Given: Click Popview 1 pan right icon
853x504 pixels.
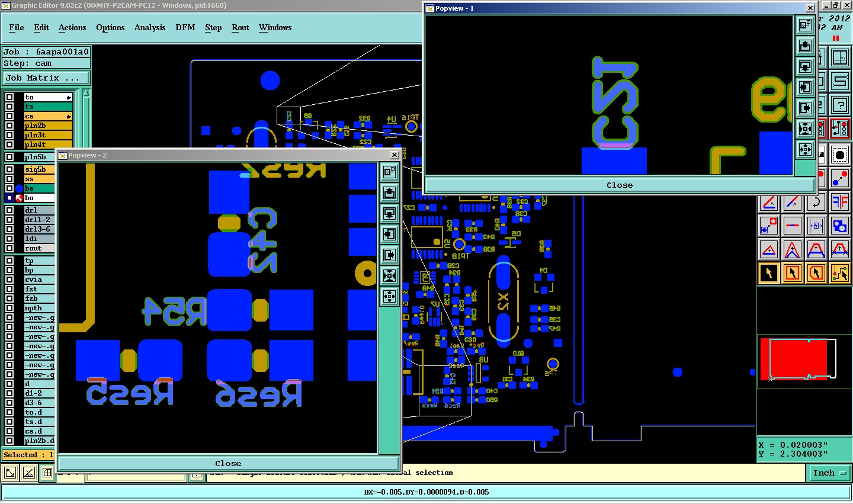Looking at the screenshot, I should click(805, 108).
